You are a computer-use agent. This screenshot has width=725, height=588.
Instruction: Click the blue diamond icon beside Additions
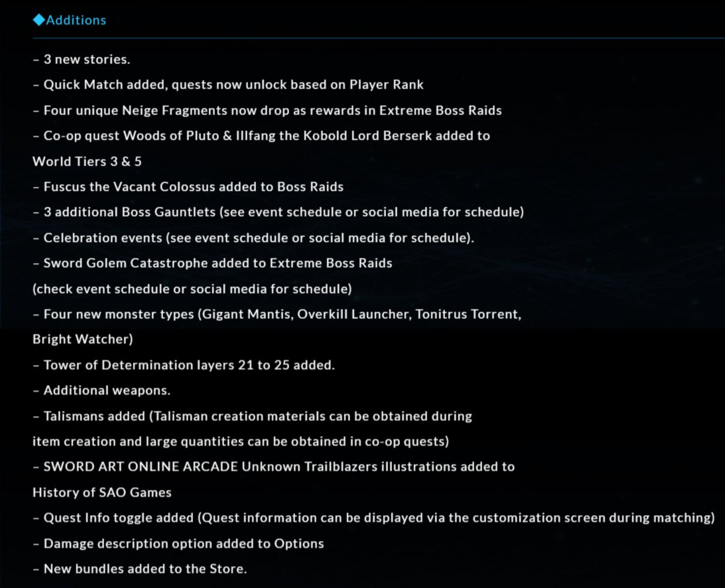[x=39, y=20]
